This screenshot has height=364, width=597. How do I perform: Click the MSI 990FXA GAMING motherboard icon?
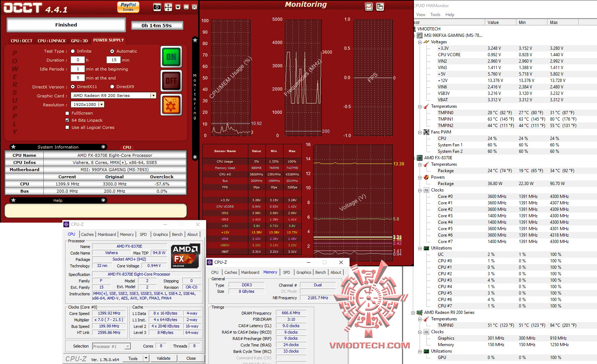click(420, 35)
